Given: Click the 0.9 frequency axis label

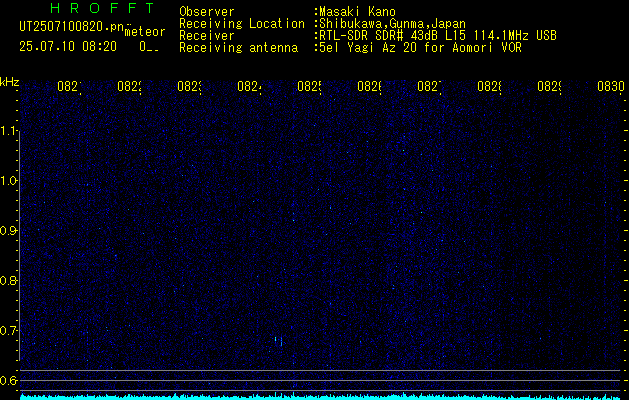Looking at the screenshot, I should tap(8, 230).
